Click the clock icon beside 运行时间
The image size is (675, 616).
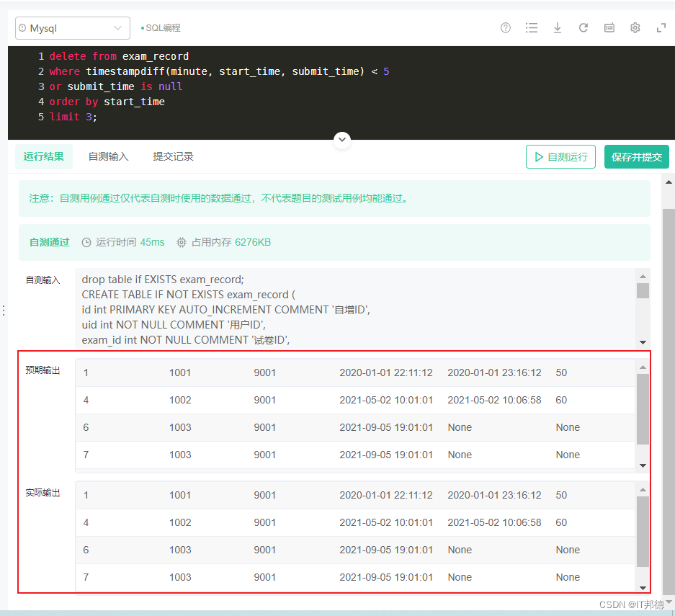86,242
